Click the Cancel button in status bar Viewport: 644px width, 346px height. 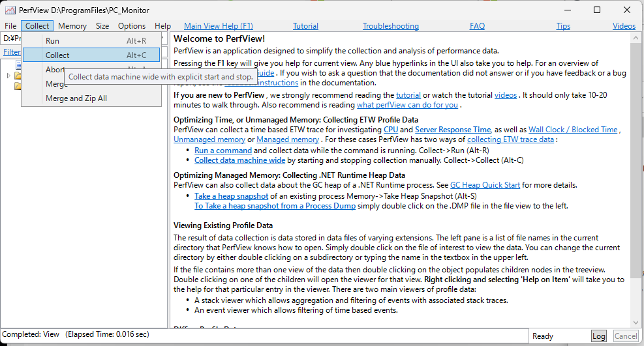(626, 336)
